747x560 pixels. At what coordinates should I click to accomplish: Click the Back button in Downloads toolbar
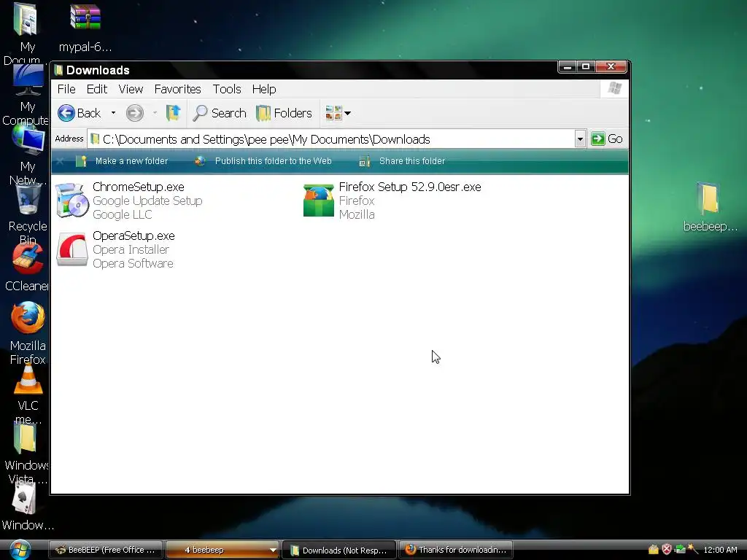click(79, 113)
